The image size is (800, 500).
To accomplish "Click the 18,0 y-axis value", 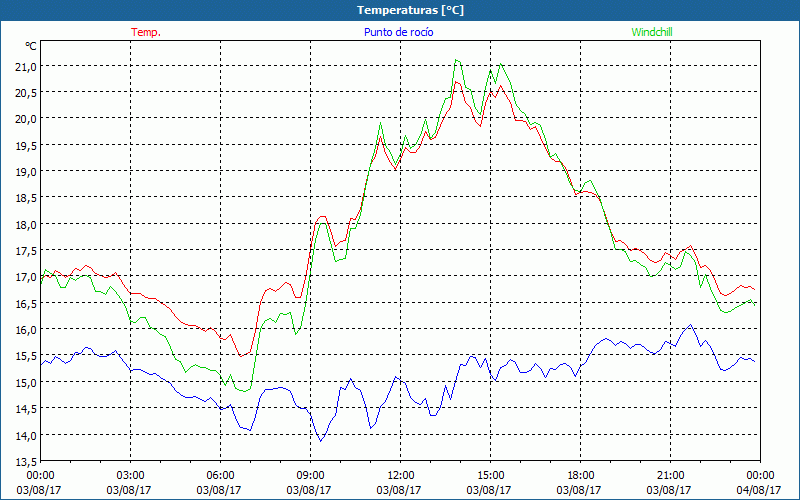I will pyautogui.click(x=26, y=224).
